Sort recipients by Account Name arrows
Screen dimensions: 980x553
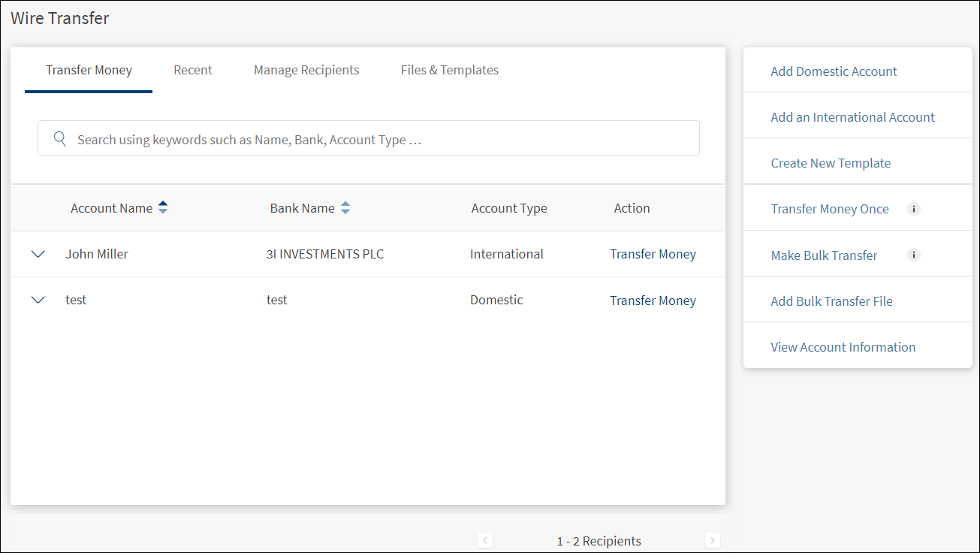(x=163, y=208)
